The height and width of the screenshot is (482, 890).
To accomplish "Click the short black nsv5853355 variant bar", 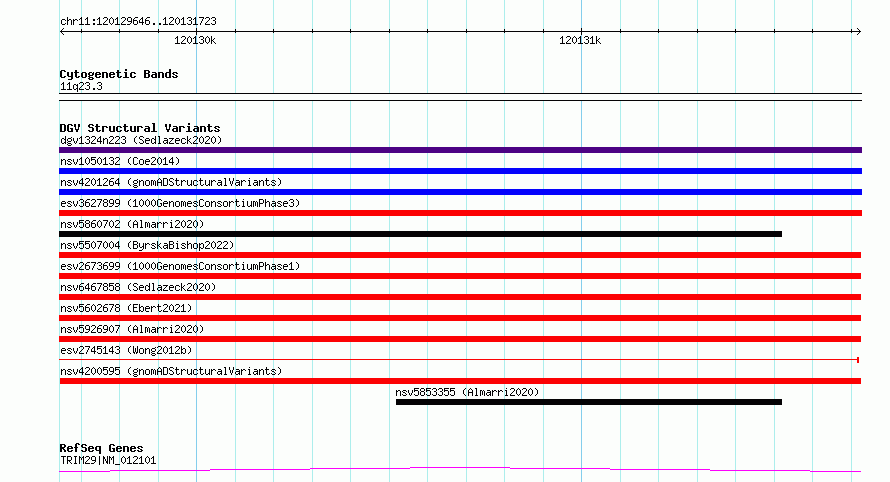I will pos(589,402).
